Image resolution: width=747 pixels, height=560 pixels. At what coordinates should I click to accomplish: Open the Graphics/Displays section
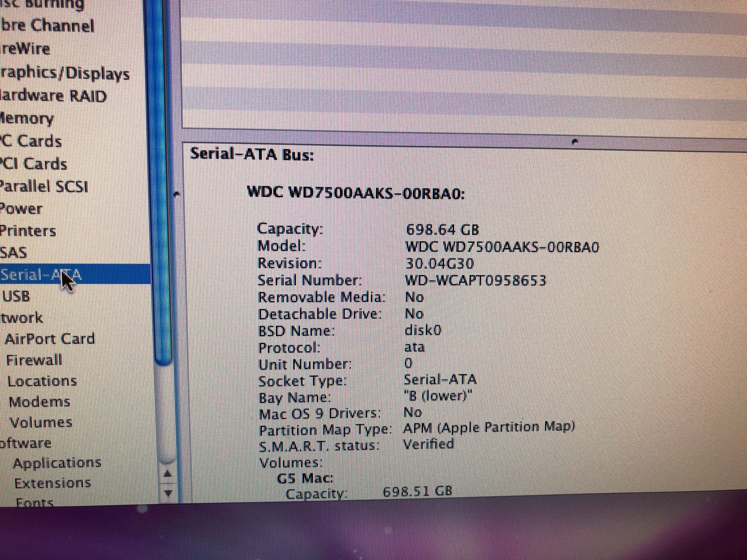pos(65,73)
